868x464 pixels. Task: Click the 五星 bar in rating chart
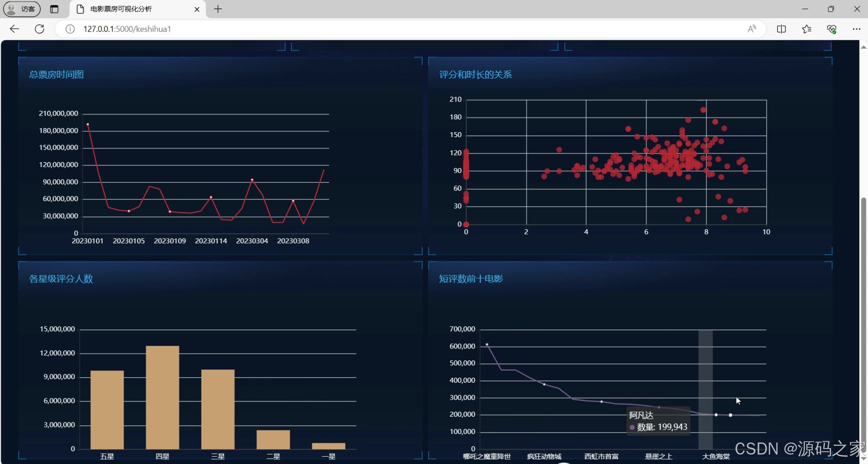(x=107, y=409)
